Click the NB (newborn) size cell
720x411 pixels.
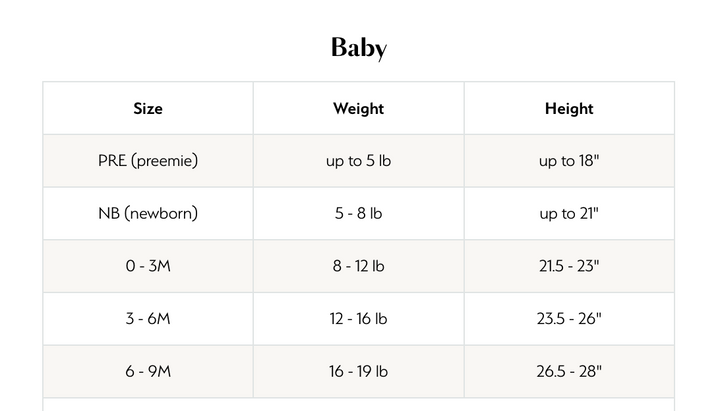tap(148, 214)
